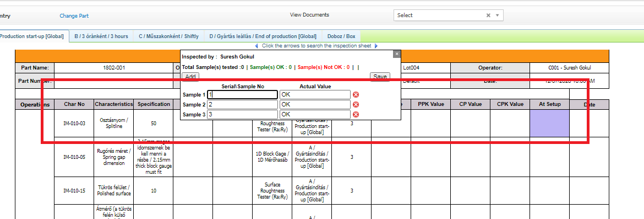Viewport: 644px width, 219px height.
Task: Switch to Production start-up [Global] tab
Action: [x=34, y=36]
